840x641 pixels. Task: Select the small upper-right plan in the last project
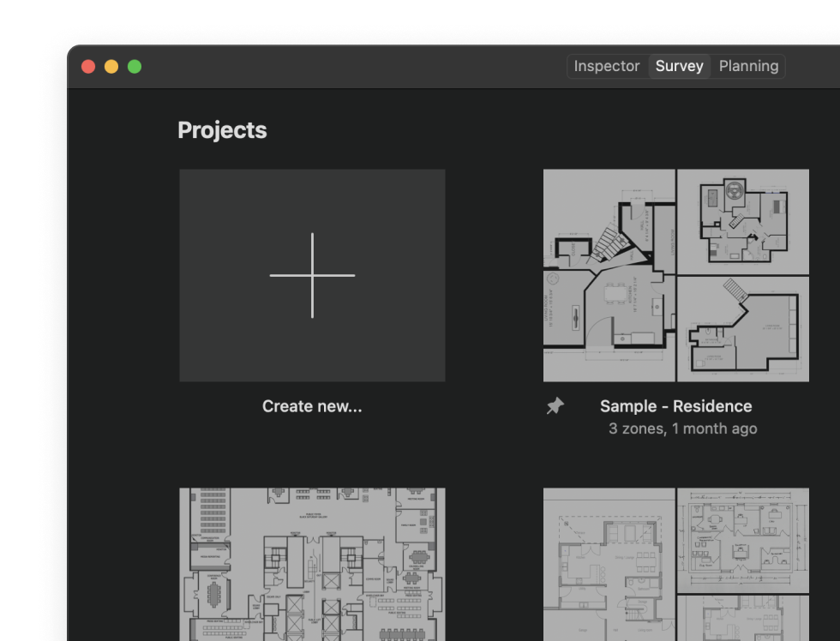point(742,539)
